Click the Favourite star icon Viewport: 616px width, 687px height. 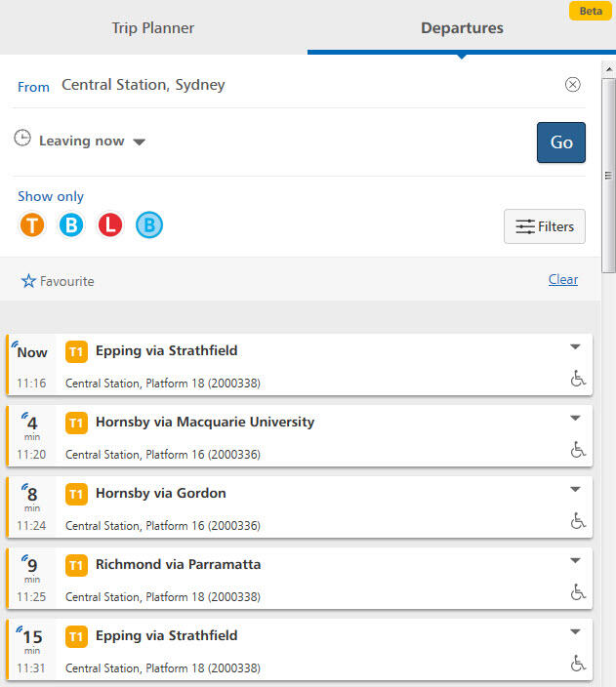pyautogui.click(x=28, y=281)
